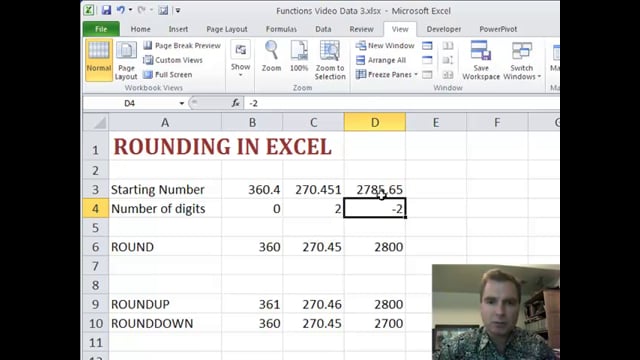The image size is (640, 360).
Task: Toggle Full Screen view
Action: coord(167,75)
